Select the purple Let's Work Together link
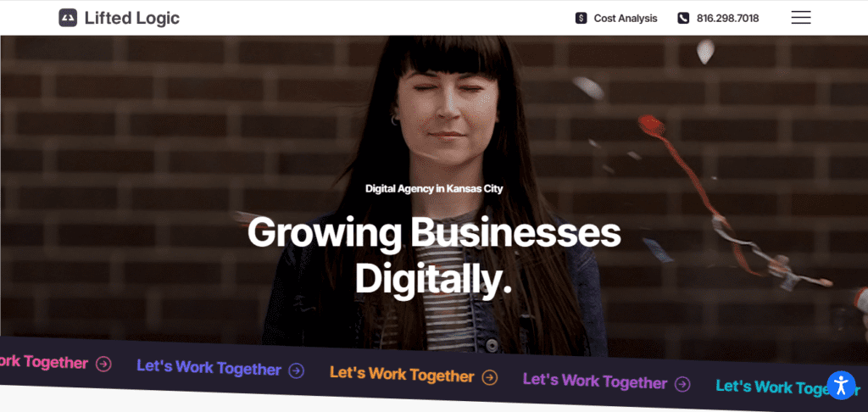This screenshot has width=868, height=412. pyautogui.click(x=595, y=381)
